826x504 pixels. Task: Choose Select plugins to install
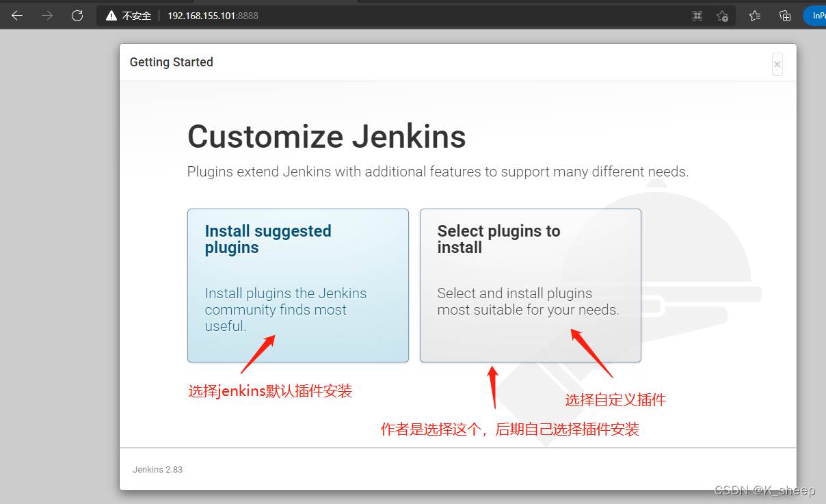(x=531, y=285)
